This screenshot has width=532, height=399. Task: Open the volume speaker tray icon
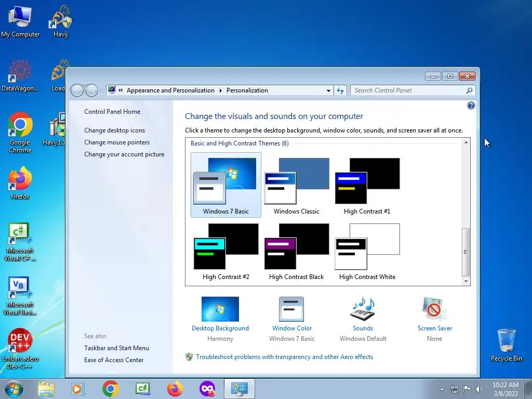pos(480,389)
